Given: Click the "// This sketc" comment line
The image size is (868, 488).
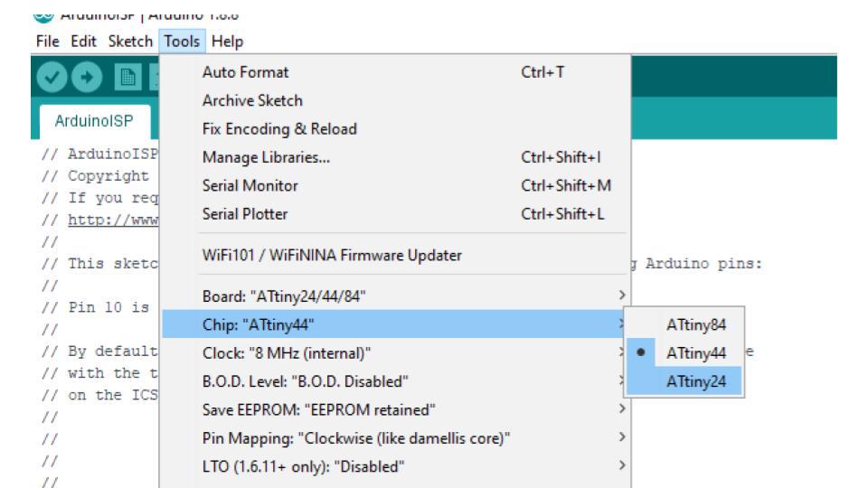Looking at the screenshot, I should (x=99, y=263).
